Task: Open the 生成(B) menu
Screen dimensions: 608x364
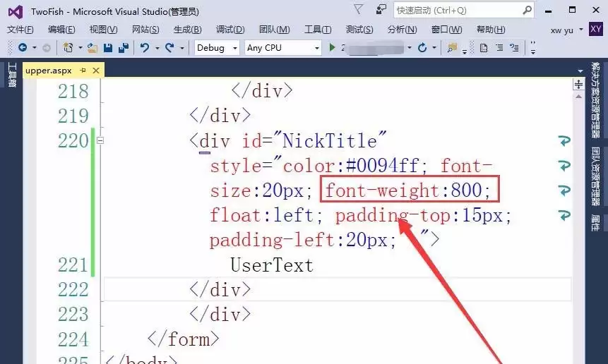Action: [187, 30]
